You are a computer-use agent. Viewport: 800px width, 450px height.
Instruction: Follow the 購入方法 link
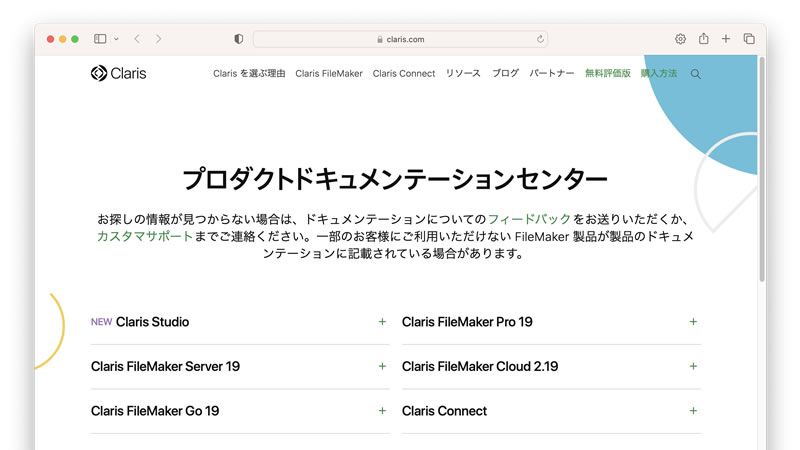[x=659, y=73]
